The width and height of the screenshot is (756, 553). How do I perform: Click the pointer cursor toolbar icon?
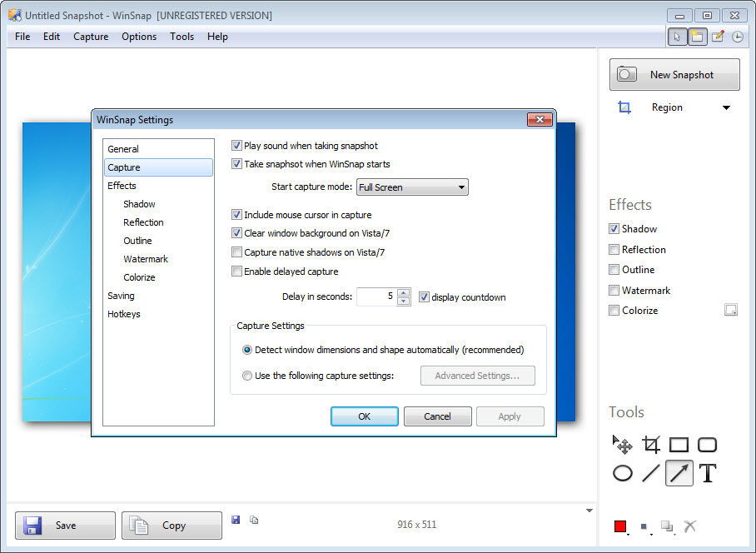coord(677,37)
